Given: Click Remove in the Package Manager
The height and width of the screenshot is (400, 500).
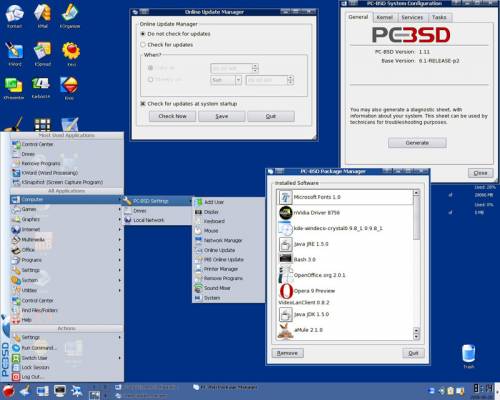Looking at the screenshot, I should tap(287, 353).
